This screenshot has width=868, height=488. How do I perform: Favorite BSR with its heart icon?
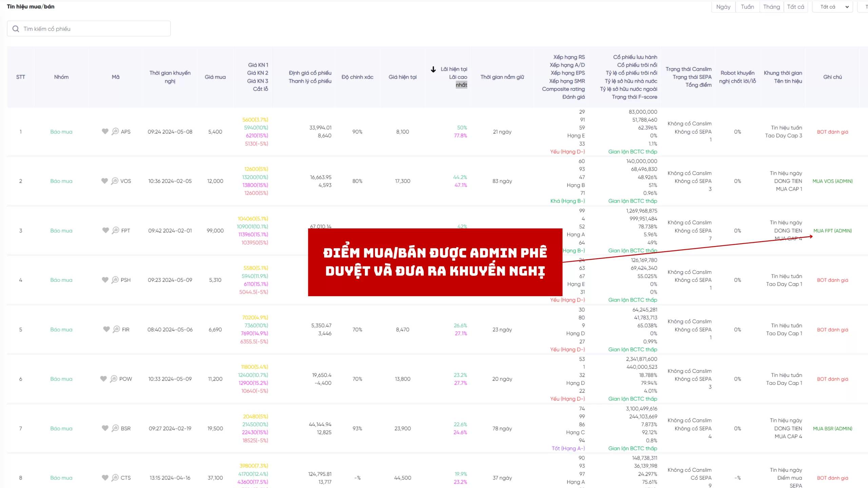105,428
